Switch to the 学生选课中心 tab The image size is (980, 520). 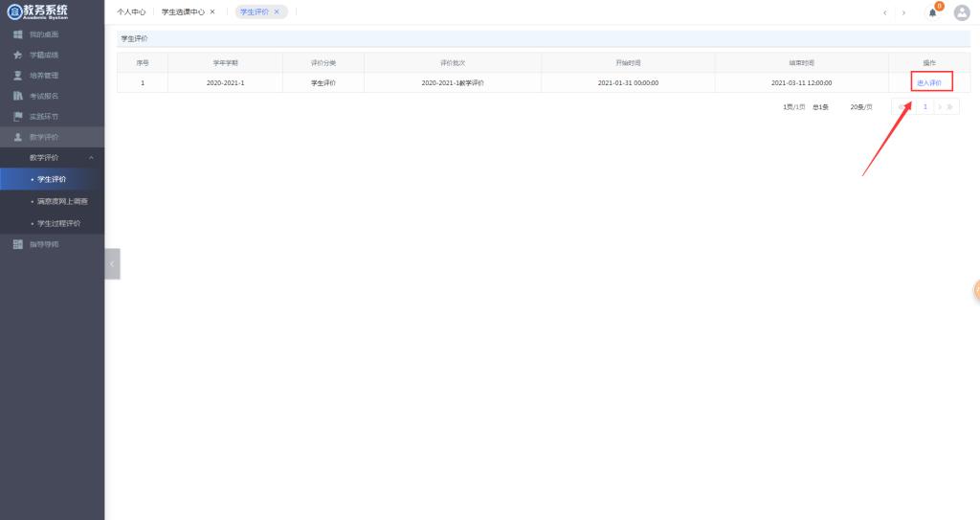pyautogui.click(x=183, y=11)
